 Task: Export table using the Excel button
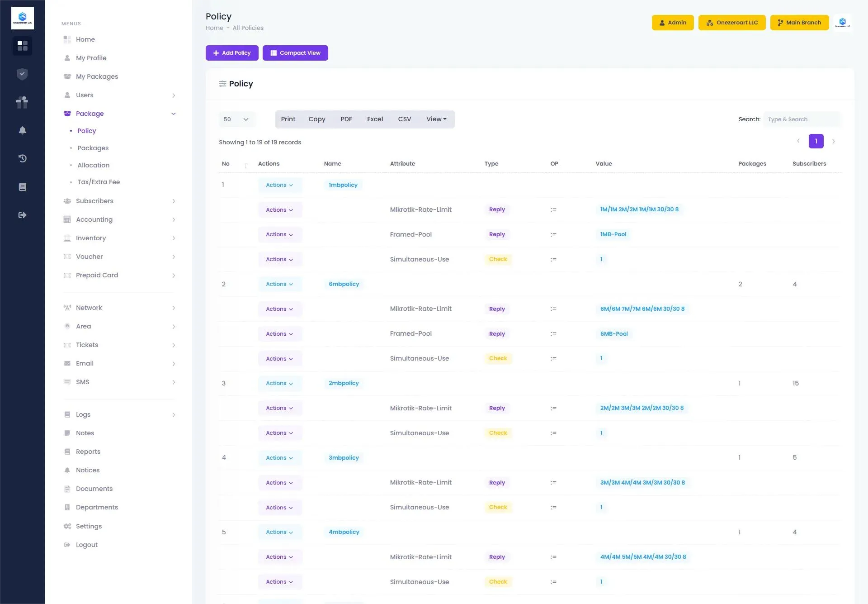click(375, 119)
